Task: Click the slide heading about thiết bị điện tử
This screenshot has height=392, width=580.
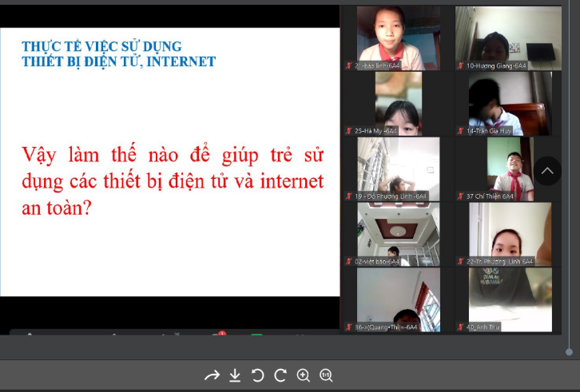Action: pos(118,53)
